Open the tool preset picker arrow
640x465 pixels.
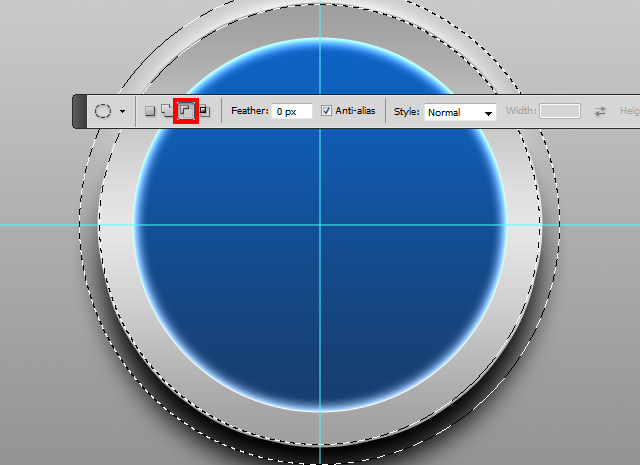tap(122, 111)
